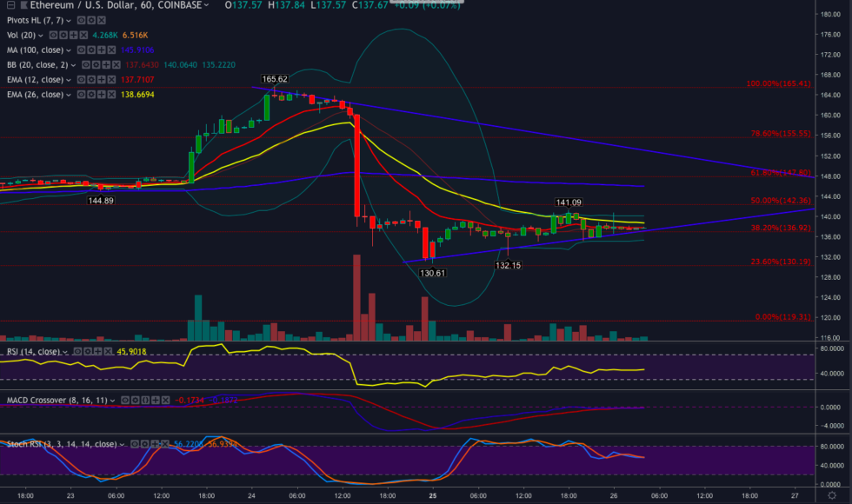Open the source code icon on MACD Crossover
Viewport: 852px width, 504px height.
tap(145, 399)
